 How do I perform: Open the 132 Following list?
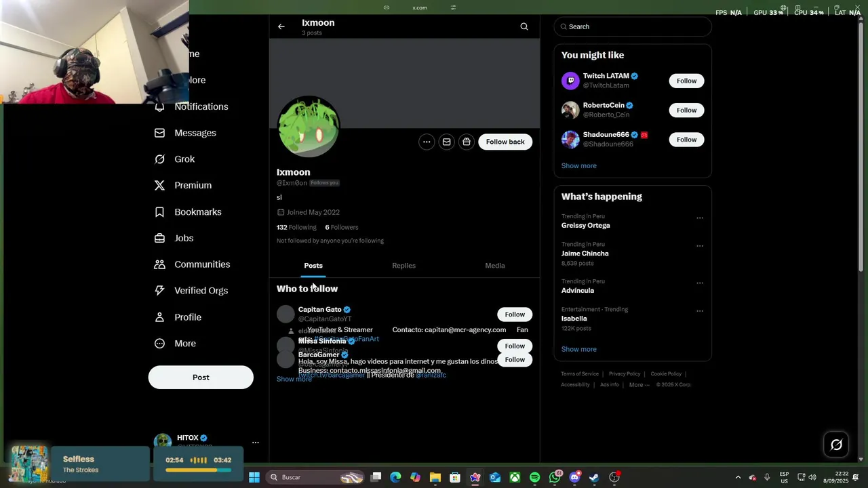coord(296,227)
